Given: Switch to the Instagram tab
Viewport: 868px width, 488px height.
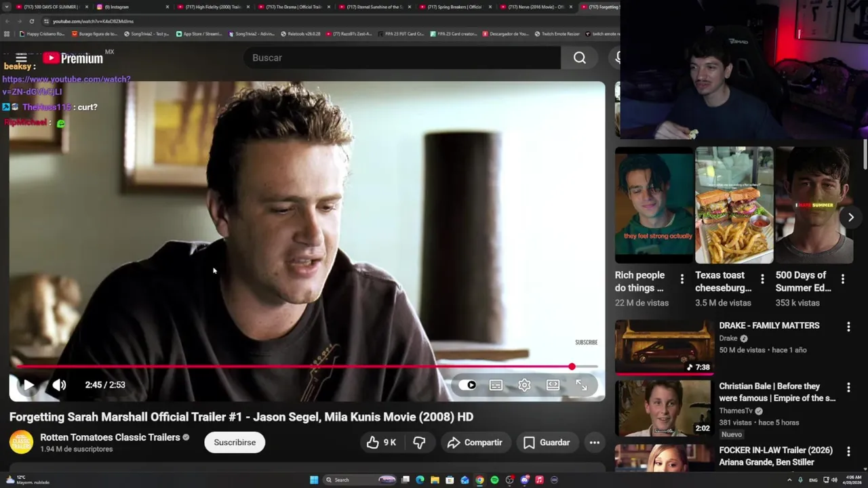Looking at the screenshot, I should pyautogui.click(x=132, y=7).
